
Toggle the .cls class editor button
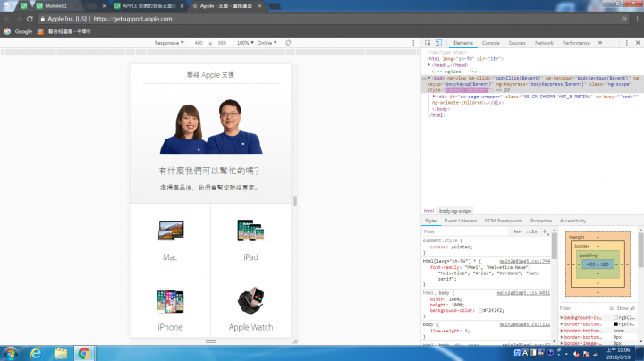point(531,231)
